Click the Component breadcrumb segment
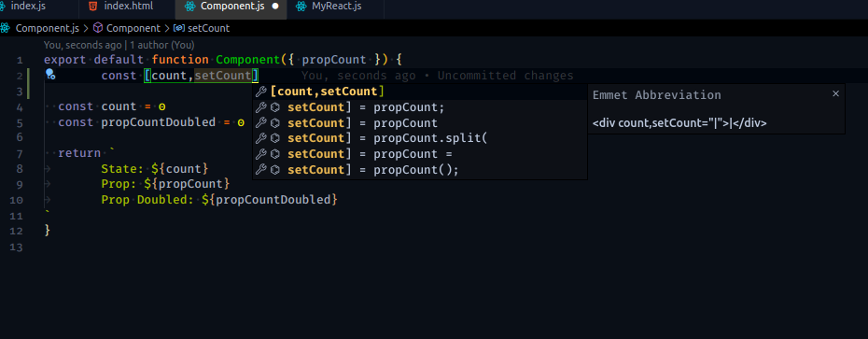Viewport: 868px width, 339px height. 133,28
